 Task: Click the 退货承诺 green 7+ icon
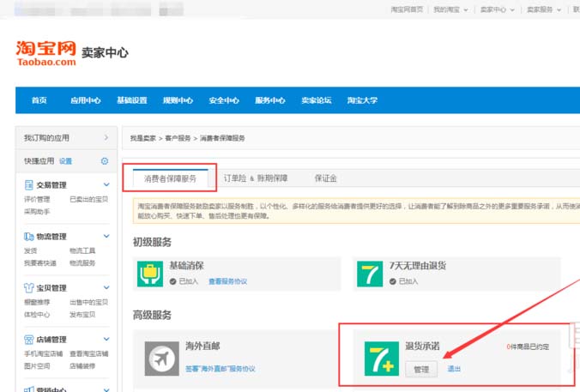[x=381, y=359]
